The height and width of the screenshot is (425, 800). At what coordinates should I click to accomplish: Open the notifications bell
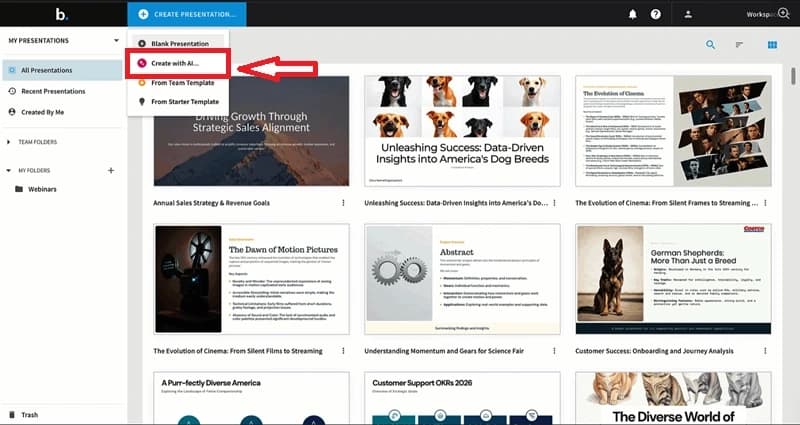633,14
